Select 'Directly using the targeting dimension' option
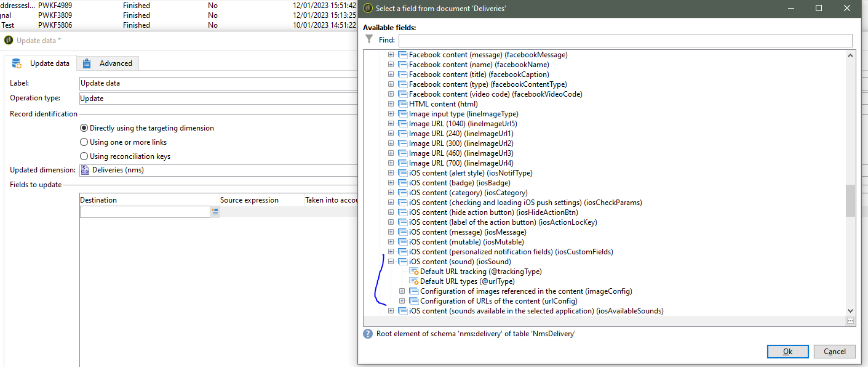 tap(83, 127)
